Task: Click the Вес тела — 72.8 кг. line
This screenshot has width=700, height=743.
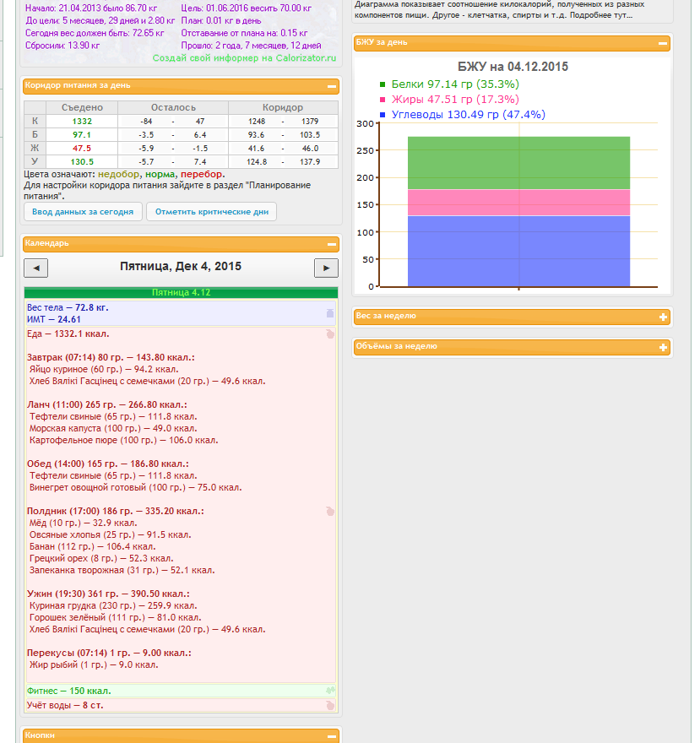Action: click(68, 307)
